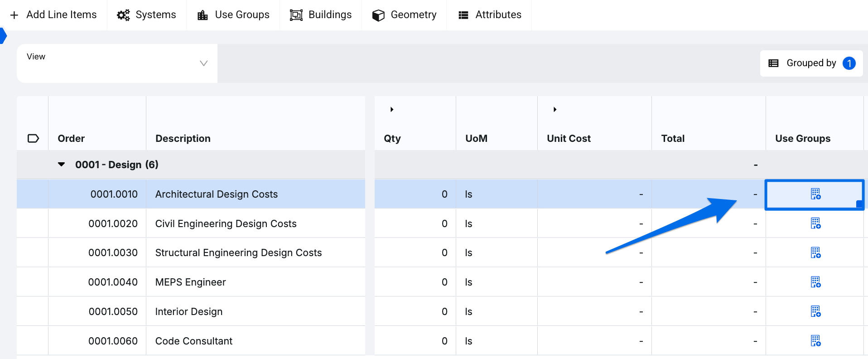Click the Add Line Items plus icon
This screenshot has height=359, width=868.
14,15
